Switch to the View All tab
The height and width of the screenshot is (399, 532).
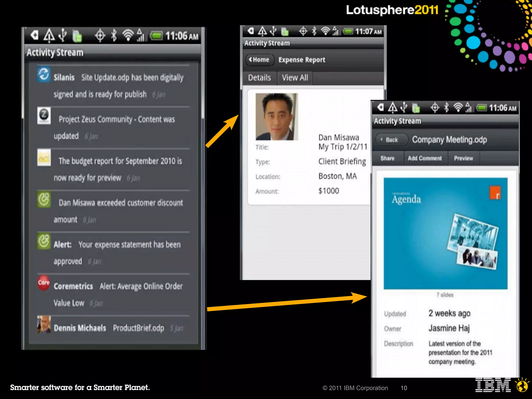click(x=295, y=78)
